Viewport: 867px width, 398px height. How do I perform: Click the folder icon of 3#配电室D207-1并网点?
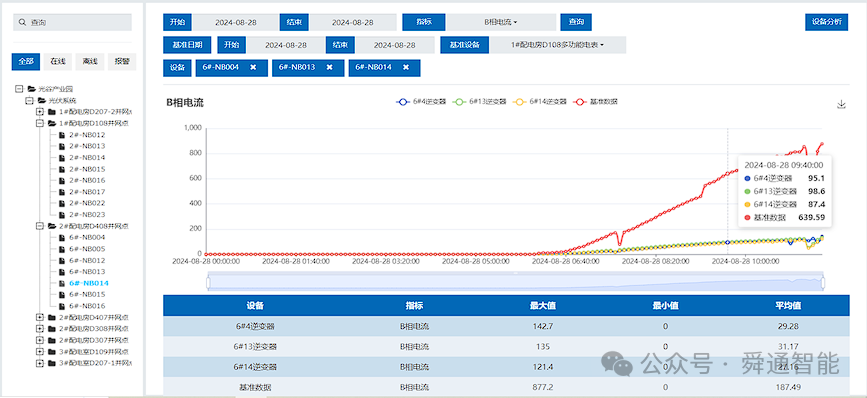[x=52, y=363]
